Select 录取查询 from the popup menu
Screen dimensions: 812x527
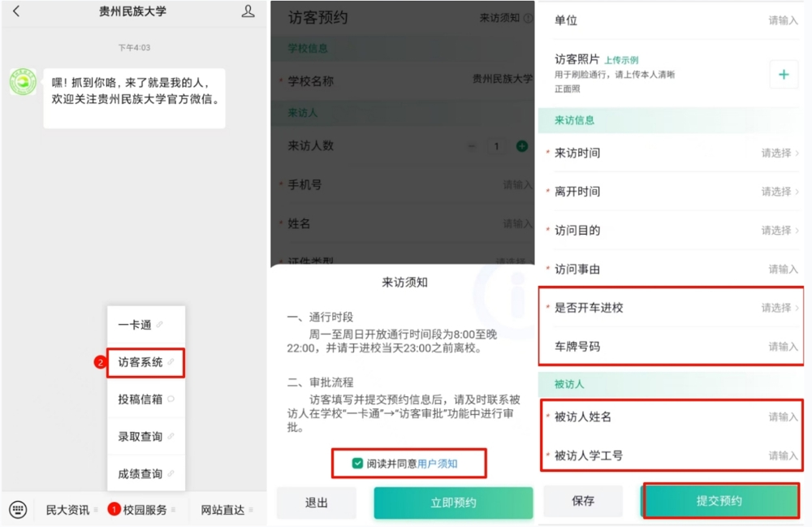point(146,436)
